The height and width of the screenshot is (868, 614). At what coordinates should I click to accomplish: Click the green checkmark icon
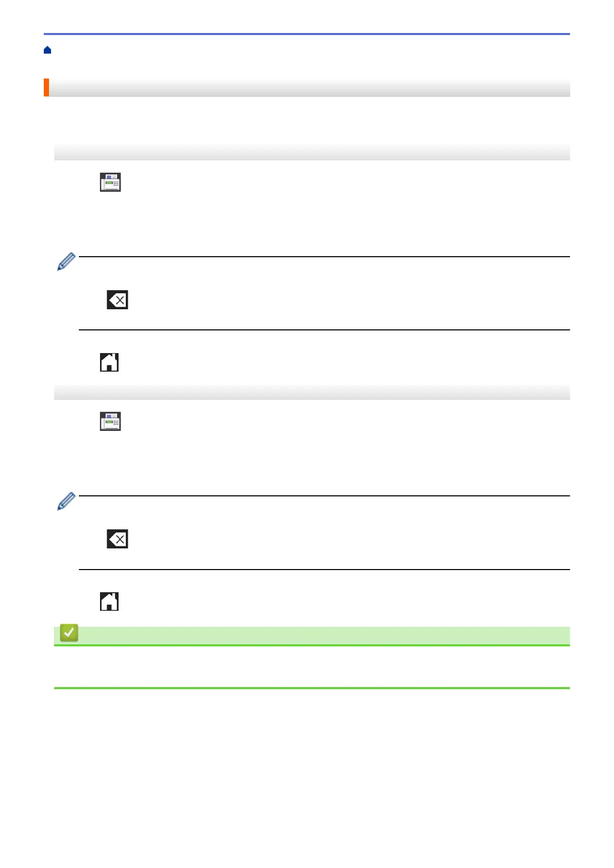tap(69, 633)
